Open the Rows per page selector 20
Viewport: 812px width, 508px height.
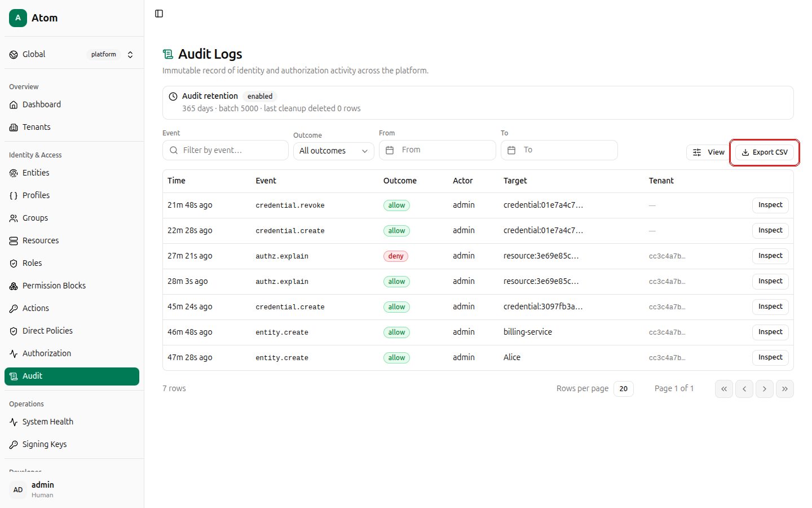tap(624, 389)
